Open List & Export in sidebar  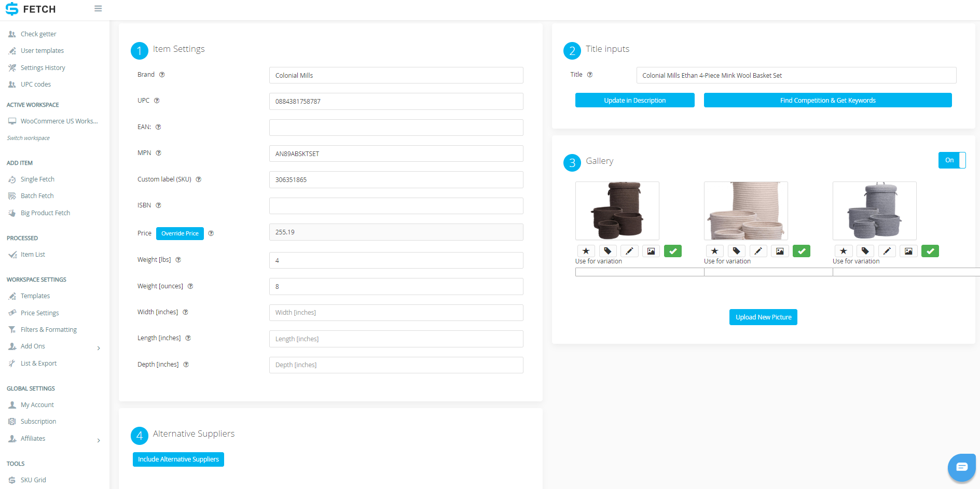click(x=38, y=364)
